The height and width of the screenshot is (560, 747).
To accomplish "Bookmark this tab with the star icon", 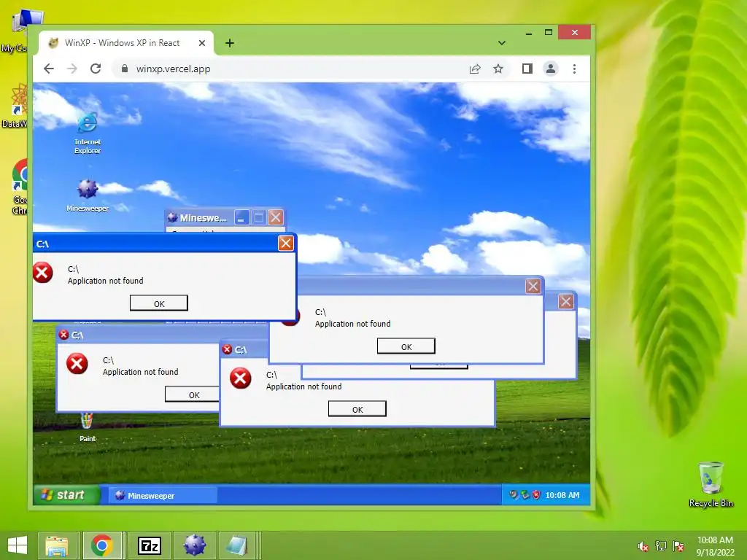I will click(x=498, y=69).
